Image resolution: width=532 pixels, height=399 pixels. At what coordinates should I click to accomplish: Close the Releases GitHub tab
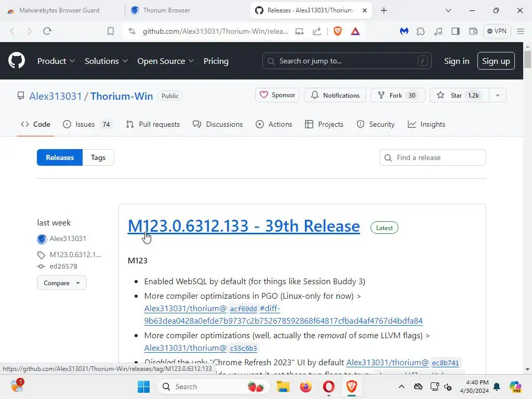coord(365,10)
